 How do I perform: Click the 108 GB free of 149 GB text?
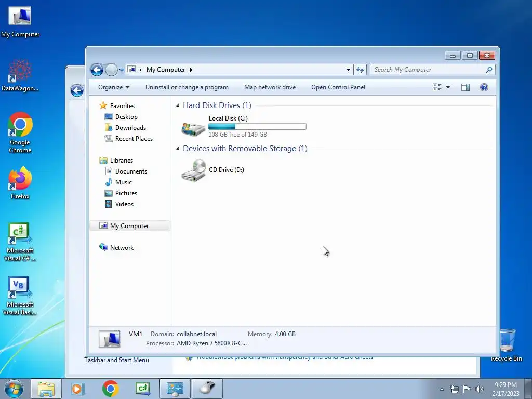[237, 135]
